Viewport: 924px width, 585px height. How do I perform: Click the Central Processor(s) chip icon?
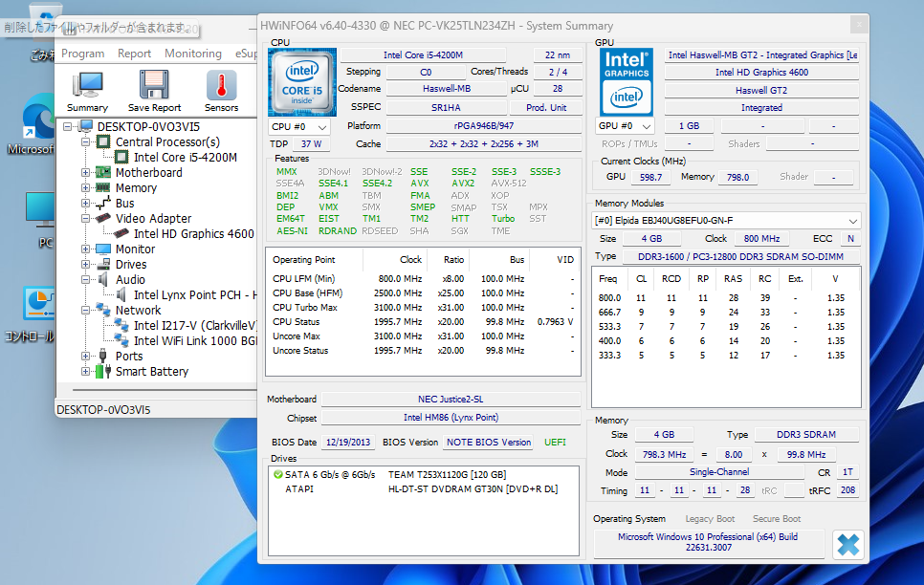pyautogui.click(x=103, y=141)
